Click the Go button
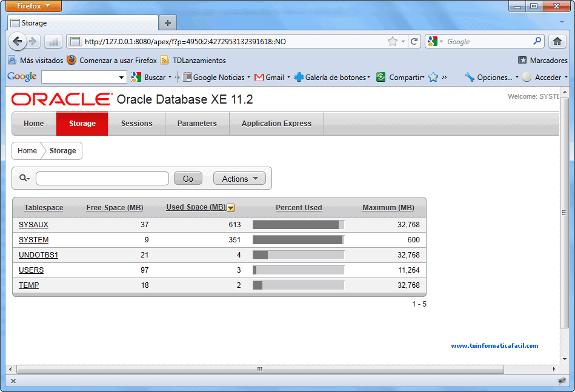This screenshot has height=392, width=575. pos(188,179)
